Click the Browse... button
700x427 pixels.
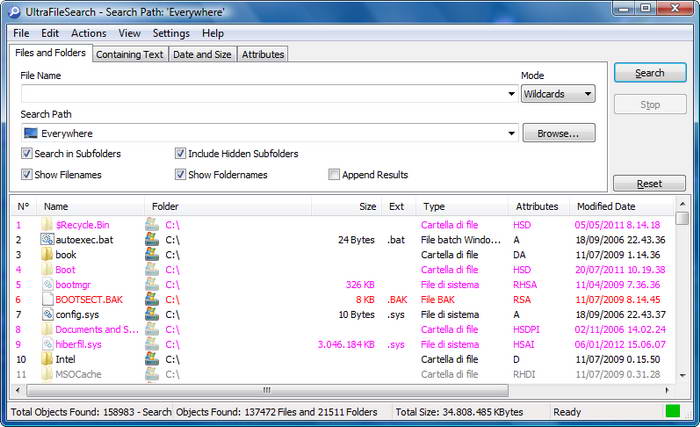coord(558,133)
